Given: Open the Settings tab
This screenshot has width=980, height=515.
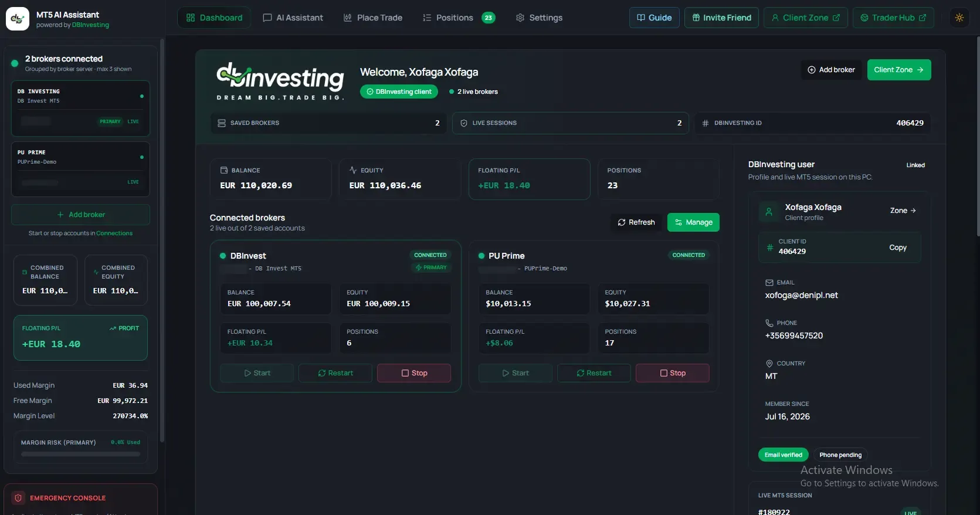Looking at the screenshot, I should point(539,18).
